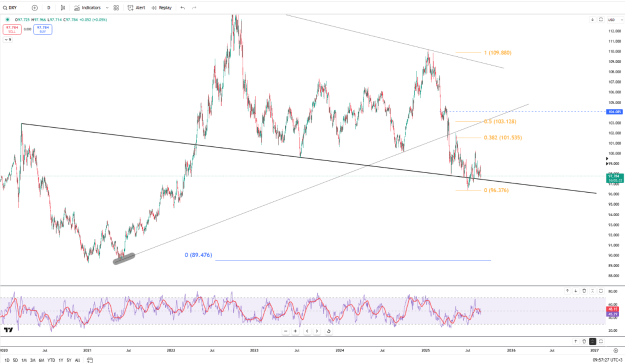Set date range to All

point(77,360)
